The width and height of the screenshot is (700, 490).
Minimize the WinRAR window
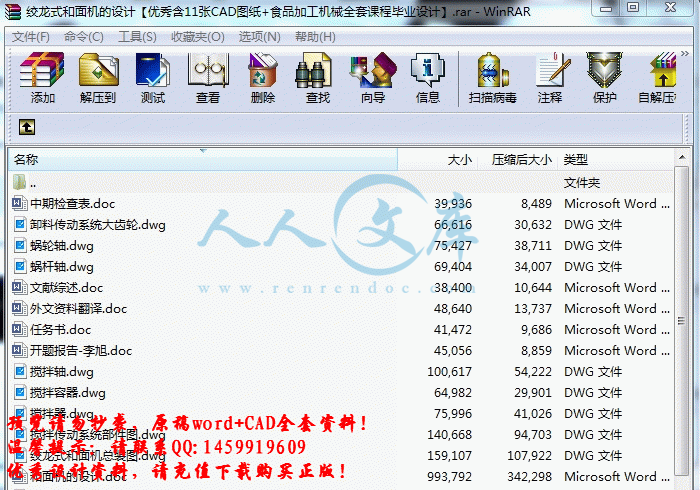click(x=606, y=8)
